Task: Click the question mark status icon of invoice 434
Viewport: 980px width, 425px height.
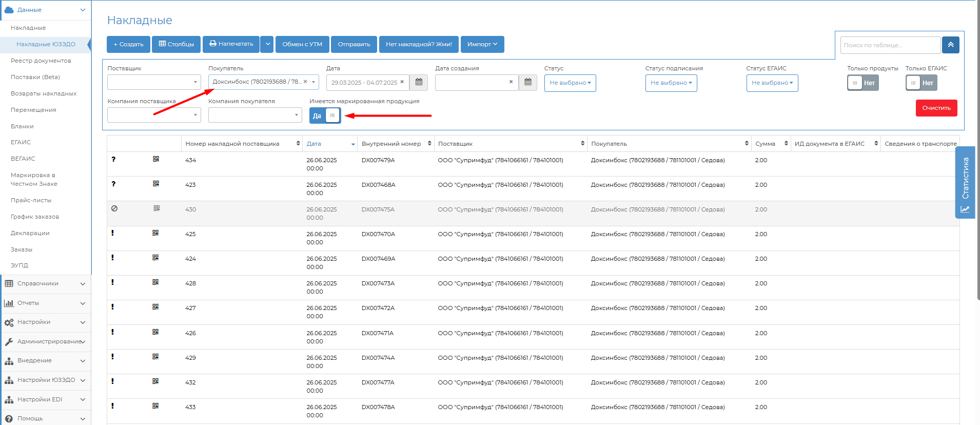Action: pos(113,160)
